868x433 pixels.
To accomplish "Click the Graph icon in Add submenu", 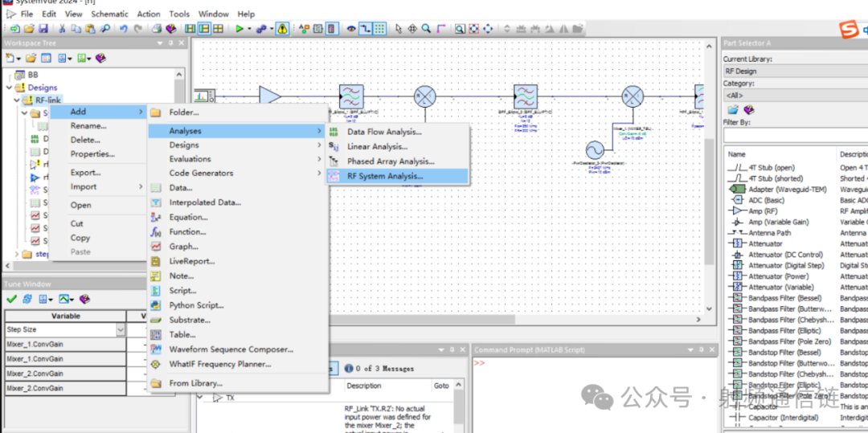I will click(156, 247).
